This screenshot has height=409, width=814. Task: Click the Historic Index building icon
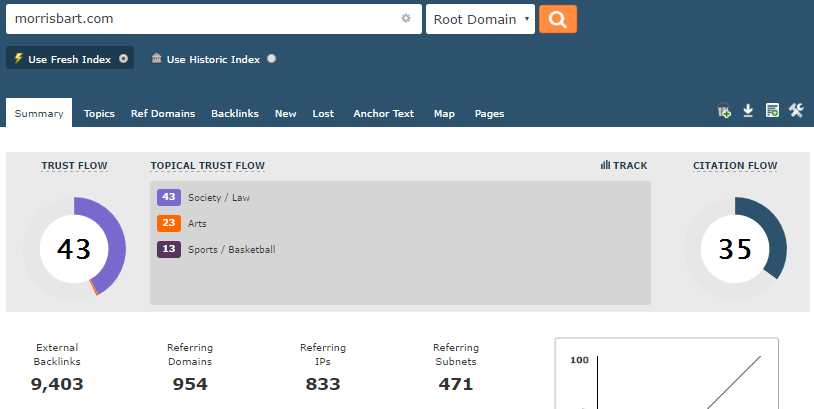click(156, 58)
